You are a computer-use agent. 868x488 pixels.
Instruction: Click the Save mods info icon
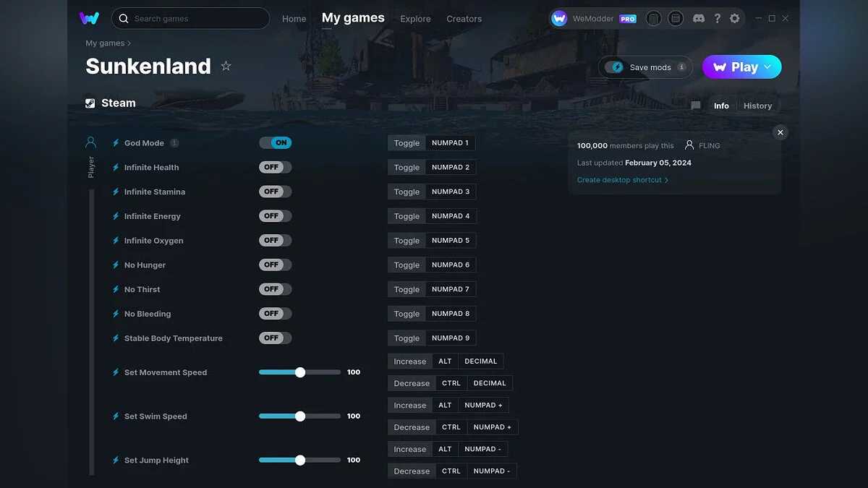681,67
